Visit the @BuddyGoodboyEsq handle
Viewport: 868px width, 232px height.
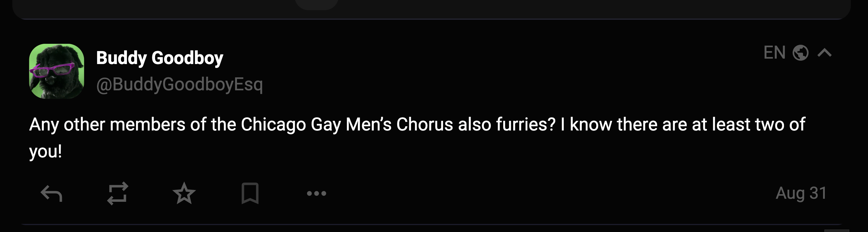pos(179,84)
